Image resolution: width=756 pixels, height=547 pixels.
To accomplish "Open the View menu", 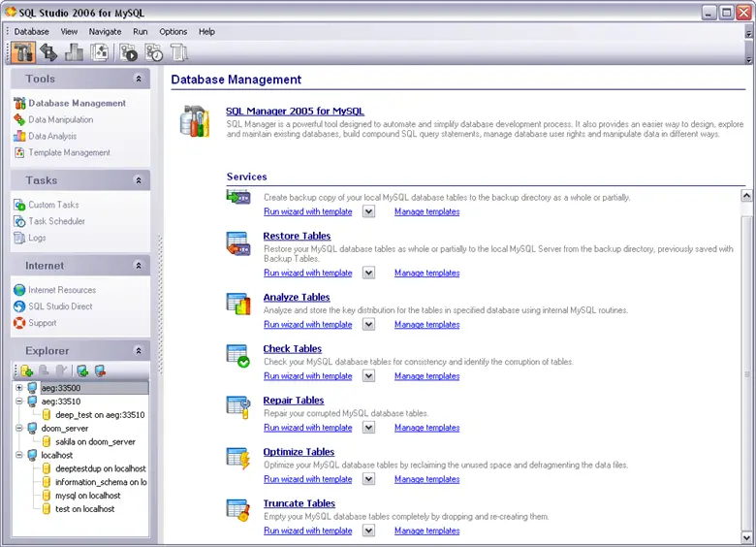I will pyautogui.click(x=69, y=32).
